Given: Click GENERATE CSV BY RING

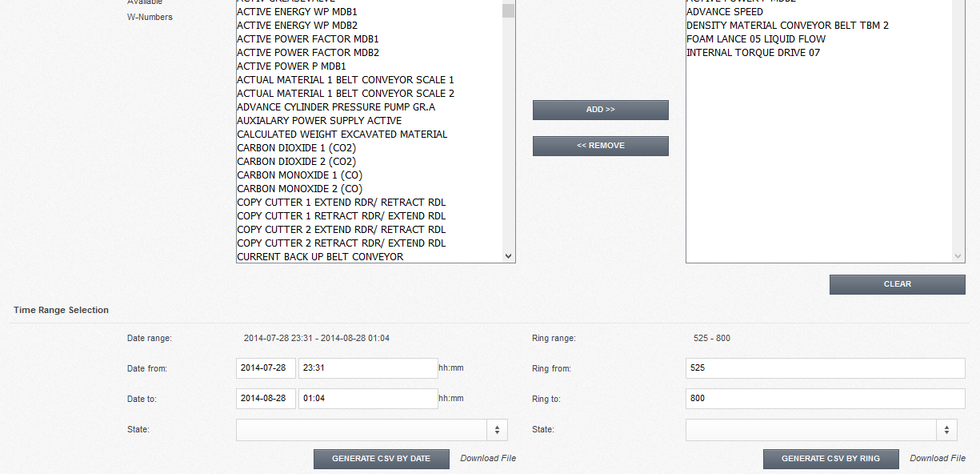Looking at the screenshot, I should pos(830,459).
